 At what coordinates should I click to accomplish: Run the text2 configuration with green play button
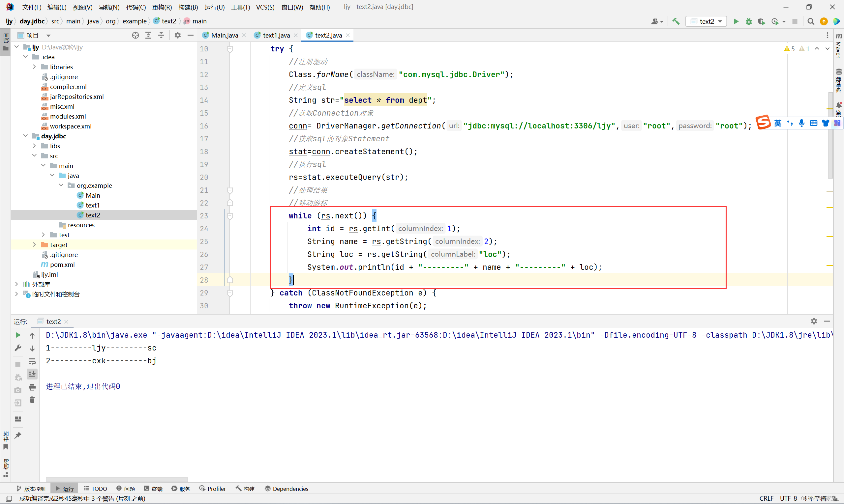point(736,21)
